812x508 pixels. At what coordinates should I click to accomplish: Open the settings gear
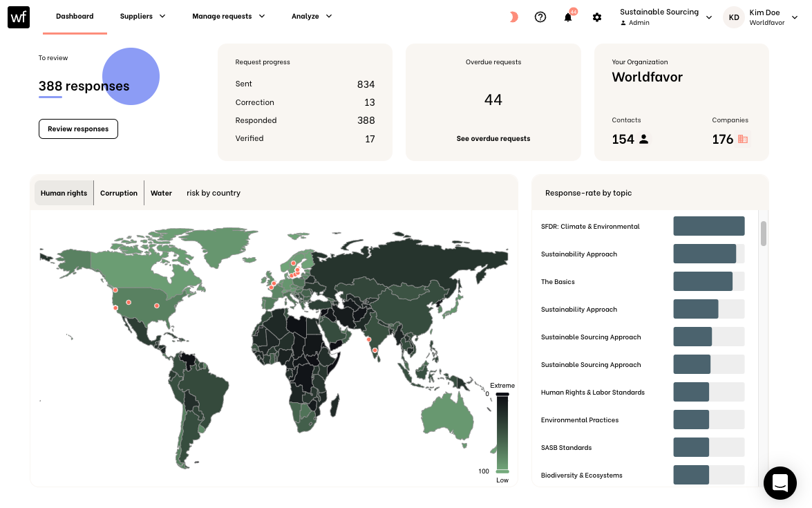click(x=597, y=17)
